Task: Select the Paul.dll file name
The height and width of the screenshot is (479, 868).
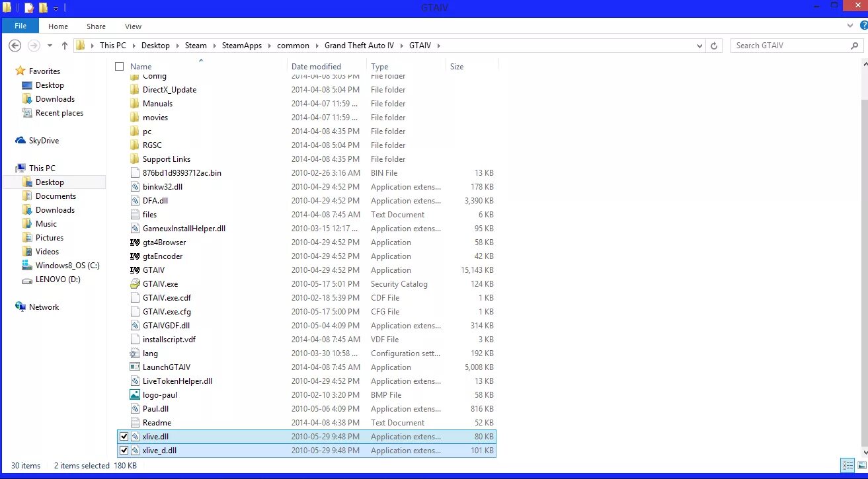Action: point(155,409)
